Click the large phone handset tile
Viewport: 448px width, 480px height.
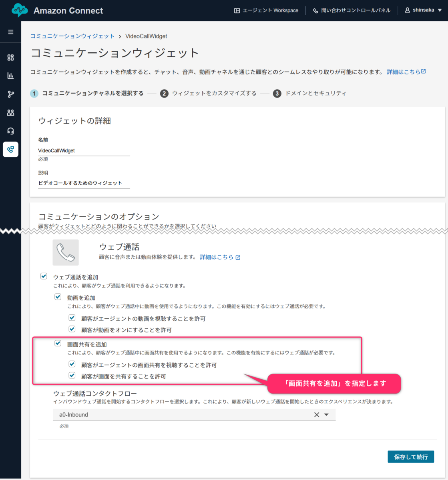point(66,252)
